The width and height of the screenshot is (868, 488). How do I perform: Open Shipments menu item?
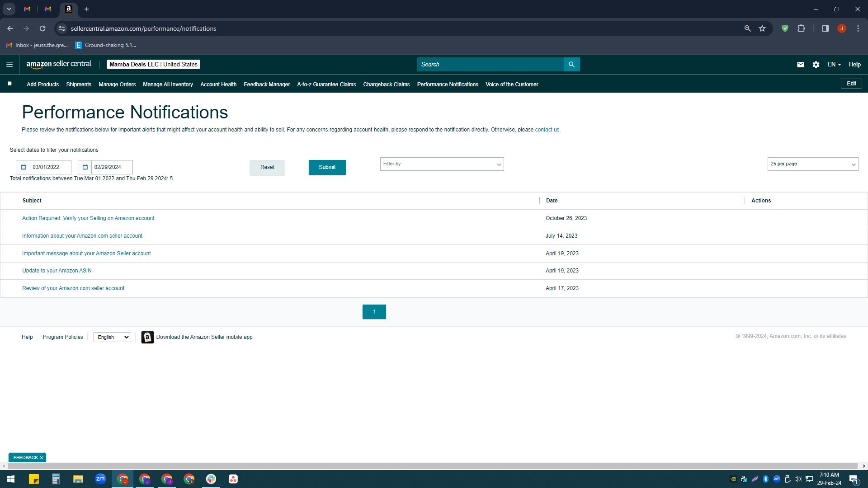pos(79,84)
